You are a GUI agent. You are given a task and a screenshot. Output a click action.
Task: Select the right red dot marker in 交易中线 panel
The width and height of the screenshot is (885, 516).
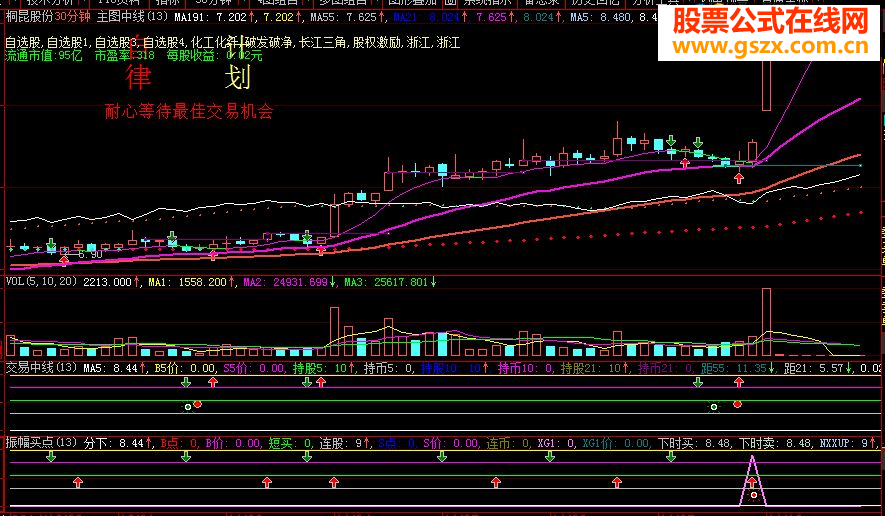[x=737, y=404]
